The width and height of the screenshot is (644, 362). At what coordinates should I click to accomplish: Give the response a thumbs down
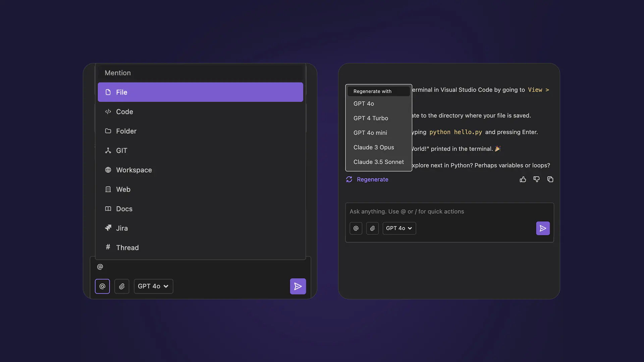coord(536,179)
